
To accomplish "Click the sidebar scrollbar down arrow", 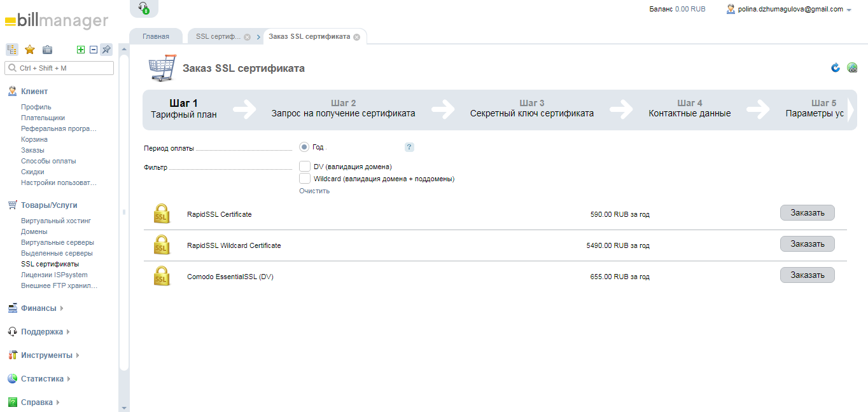I will (124, 408).
